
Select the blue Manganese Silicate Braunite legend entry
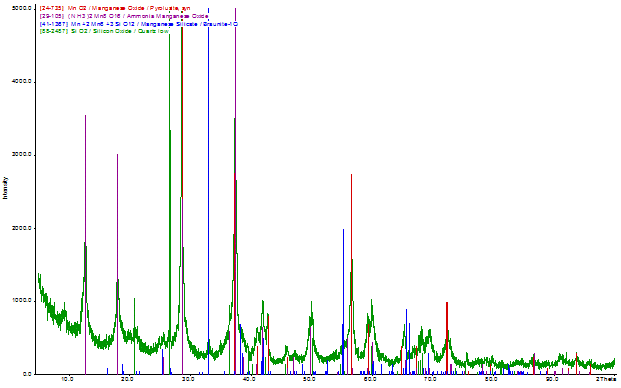(x=139, y=24)
